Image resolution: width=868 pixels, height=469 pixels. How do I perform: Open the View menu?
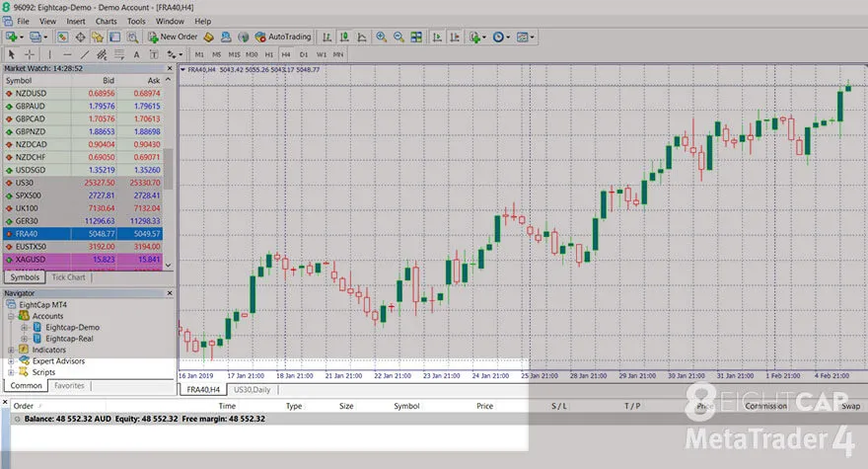pyautogui.click(x=47, y=21)
